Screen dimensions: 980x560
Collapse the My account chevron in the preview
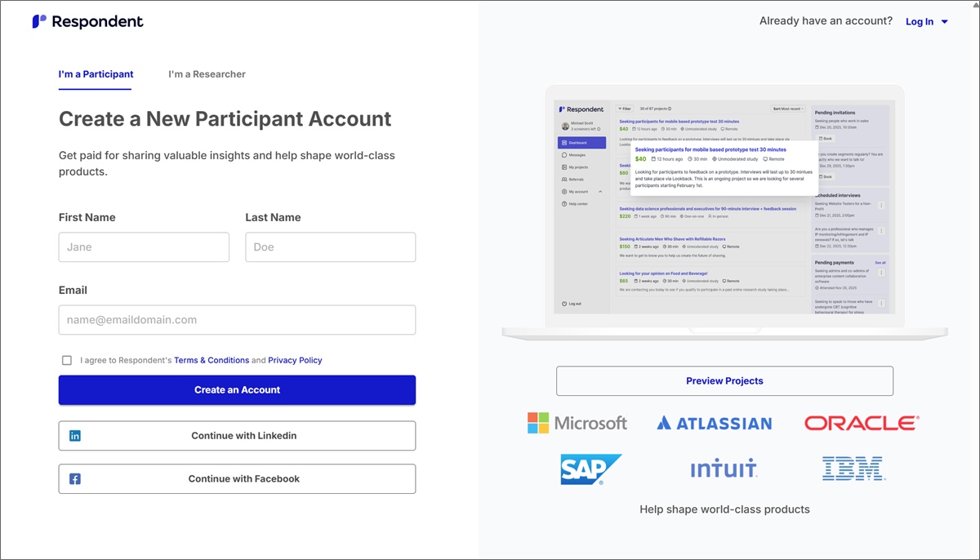(600, 191)
